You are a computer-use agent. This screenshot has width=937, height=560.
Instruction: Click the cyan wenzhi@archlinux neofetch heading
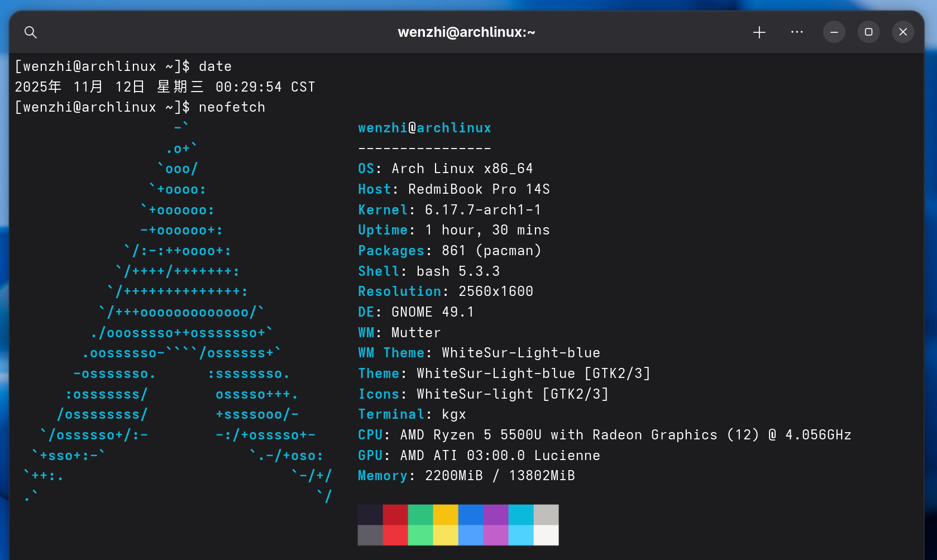click(424, 128)
